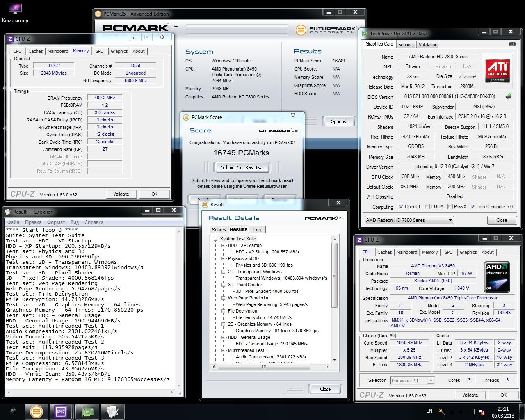
Task: Collapse the System Test Suite tree node
Action: [x=216, y=239]
